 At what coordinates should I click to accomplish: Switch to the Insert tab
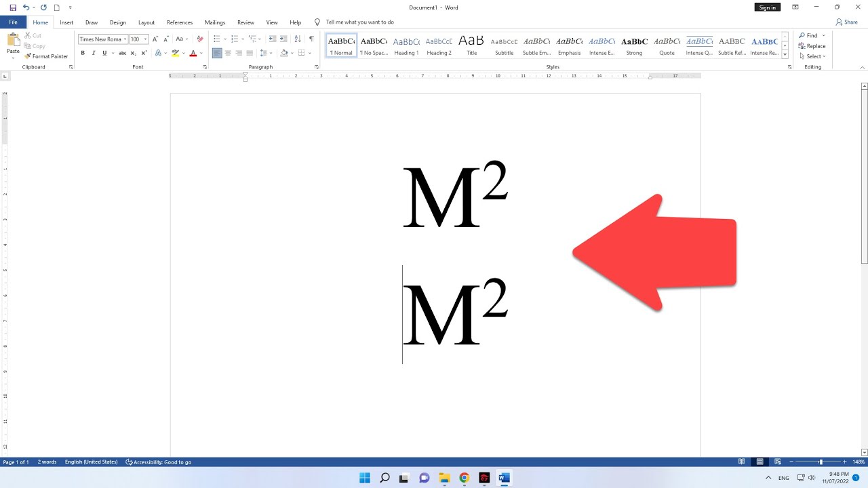[66, 22]
